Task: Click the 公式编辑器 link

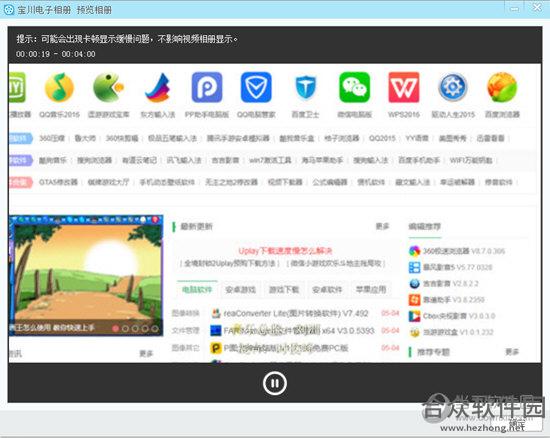Action: click(x=330, y=182)
